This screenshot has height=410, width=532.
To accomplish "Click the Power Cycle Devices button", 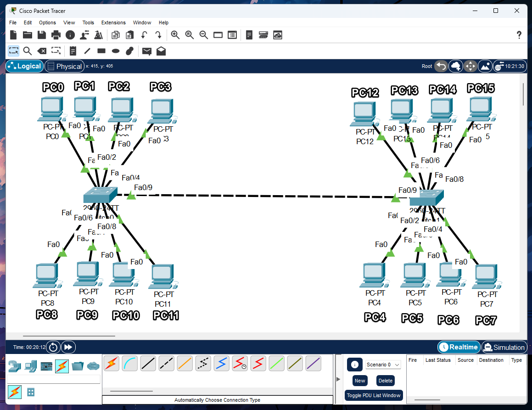I will pos(53,347).
